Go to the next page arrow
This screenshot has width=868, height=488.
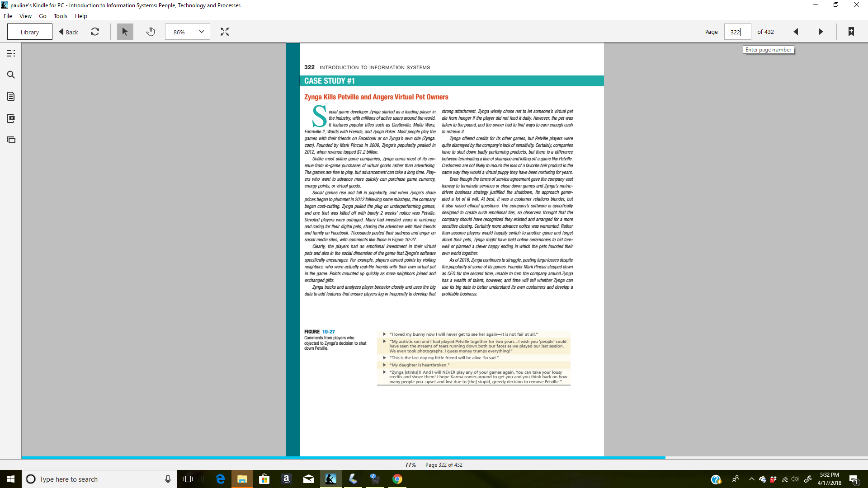point(821,32)
